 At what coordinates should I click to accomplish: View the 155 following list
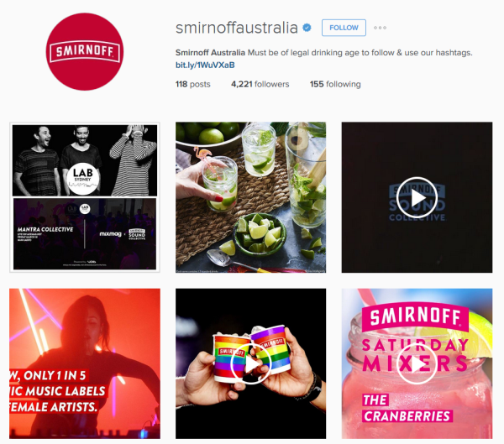335,84
